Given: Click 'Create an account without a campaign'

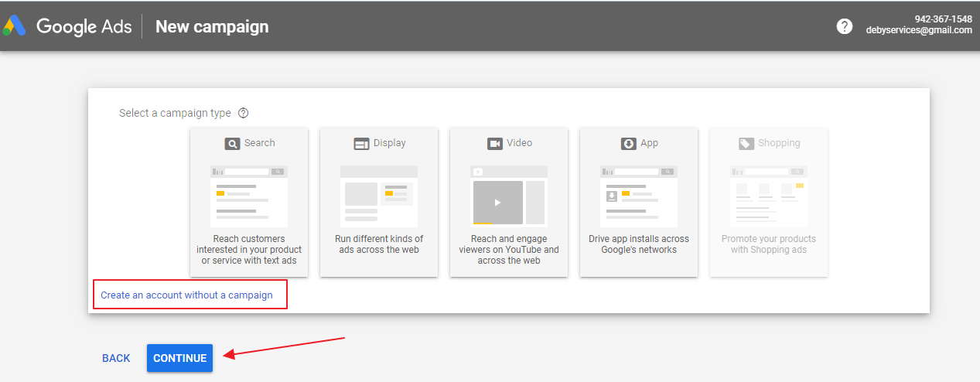Looking at the screenshot, I should coord(186,295).
